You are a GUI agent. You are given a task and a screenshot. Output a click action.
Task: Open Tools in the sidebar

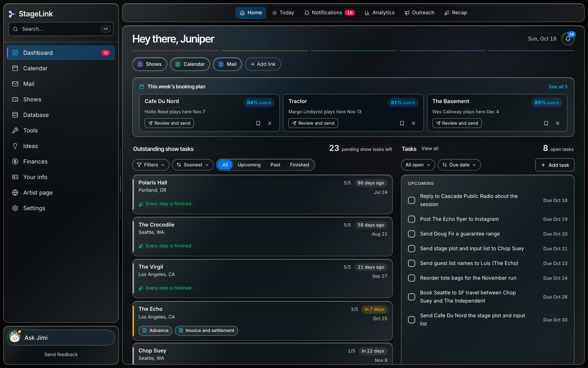click(x=61, y=131)
